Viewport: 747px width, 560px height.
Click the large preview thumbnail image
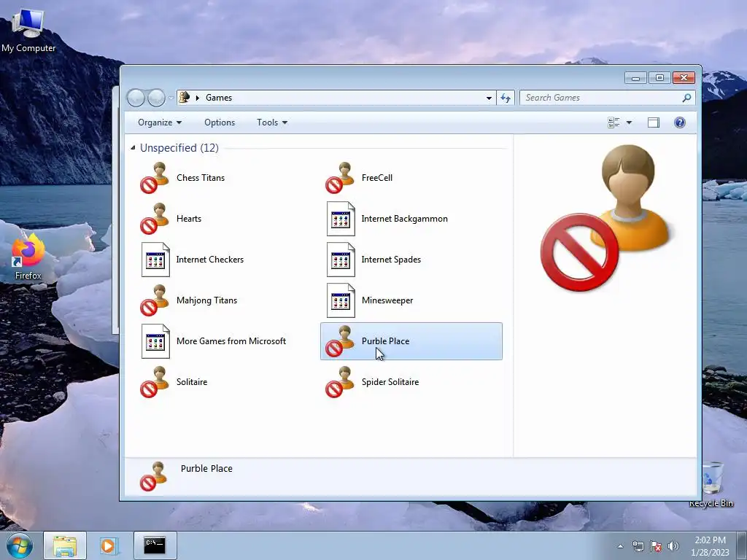pos(605,218)
